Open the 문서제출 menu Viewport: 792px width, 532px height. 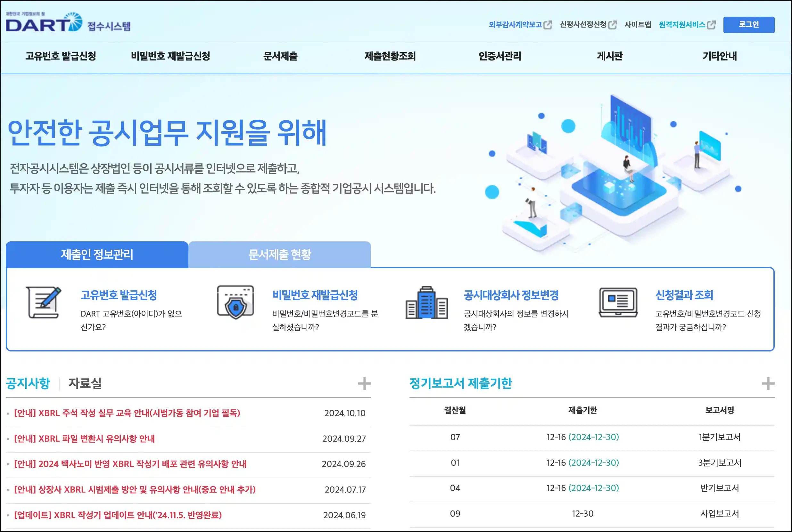[x=280, y=56]
